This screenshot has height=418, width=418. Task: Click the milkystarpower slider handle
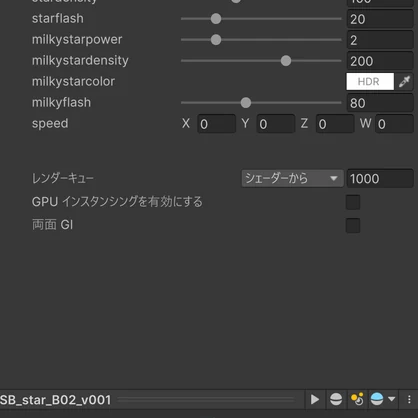[x=216, y=40]
